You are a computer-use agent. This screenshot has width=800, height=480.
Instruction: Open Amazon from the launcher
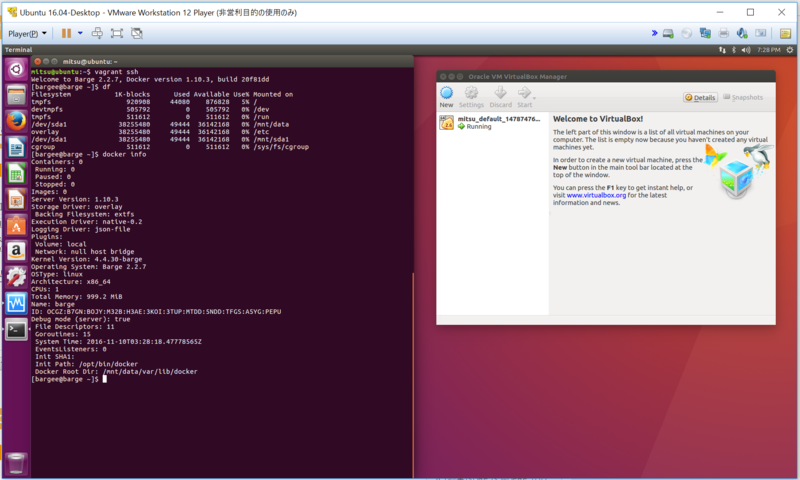pos(16,252)
